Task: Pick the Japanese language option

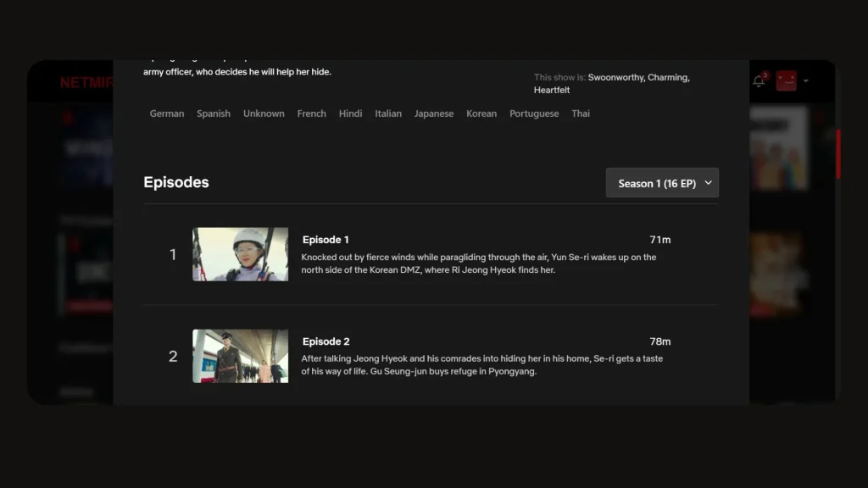Action: click(x=433, y=114)
